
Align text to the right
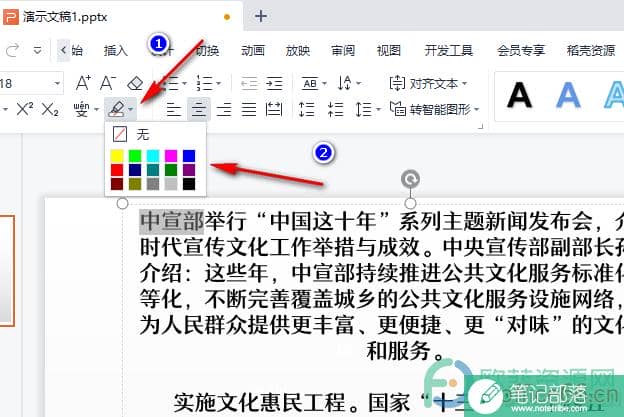tap(224, 109)
